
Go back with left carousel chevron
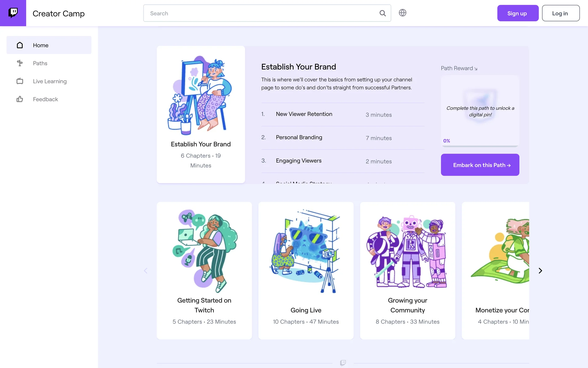[x=146, y=270]
